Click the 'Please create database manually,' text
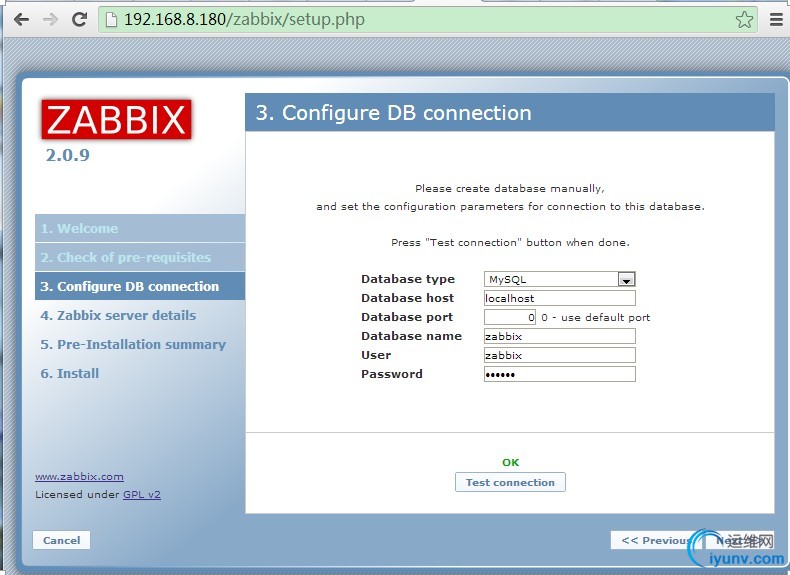 509,188
